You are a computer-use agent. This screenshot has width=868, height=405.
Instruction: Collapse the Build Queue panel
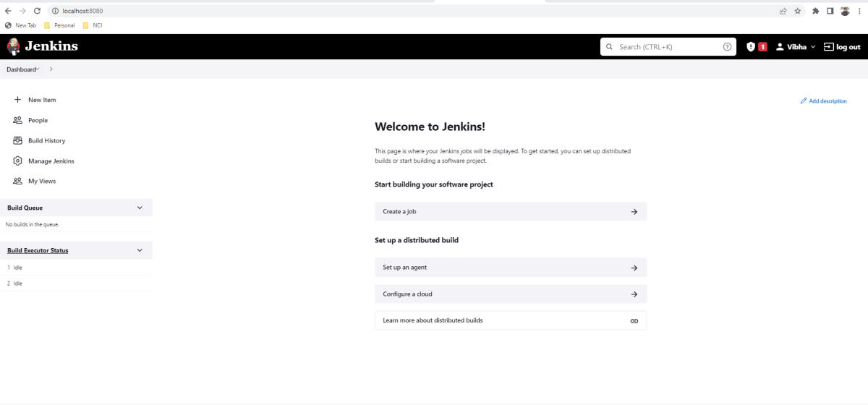[140, 208]
